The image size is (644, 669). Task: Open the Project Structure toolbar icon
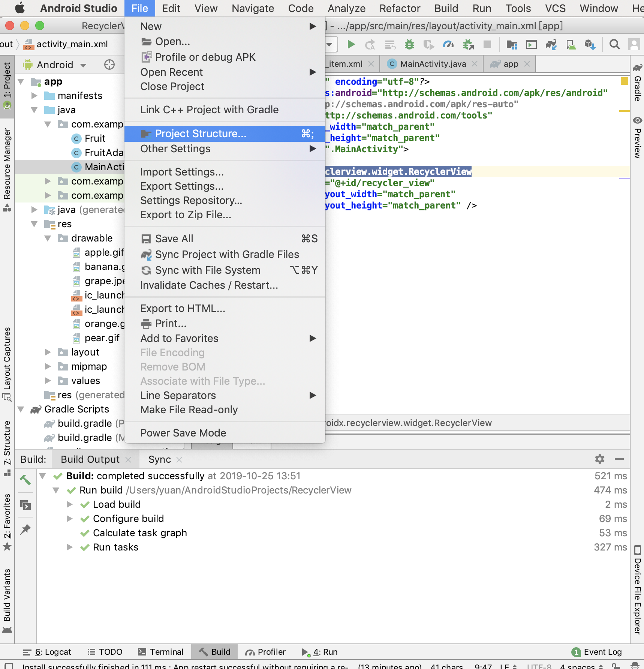(x=512, y=45)
